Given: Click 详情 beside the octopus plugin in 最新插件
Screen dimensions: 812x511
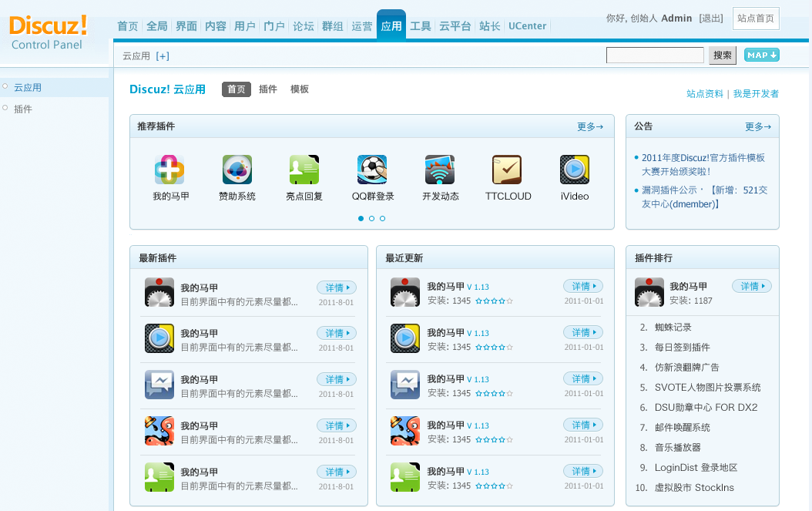Looking at the screenshot, I should pyautogui.click(x=337, y=425).
